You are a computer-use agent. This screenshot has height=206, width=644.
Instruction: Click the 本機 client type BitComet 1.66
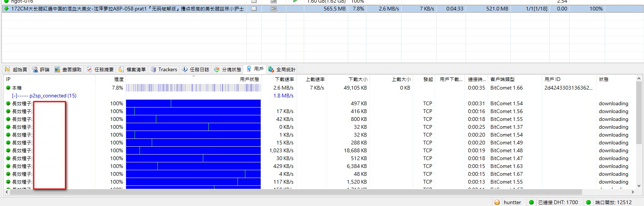point(506,88)
